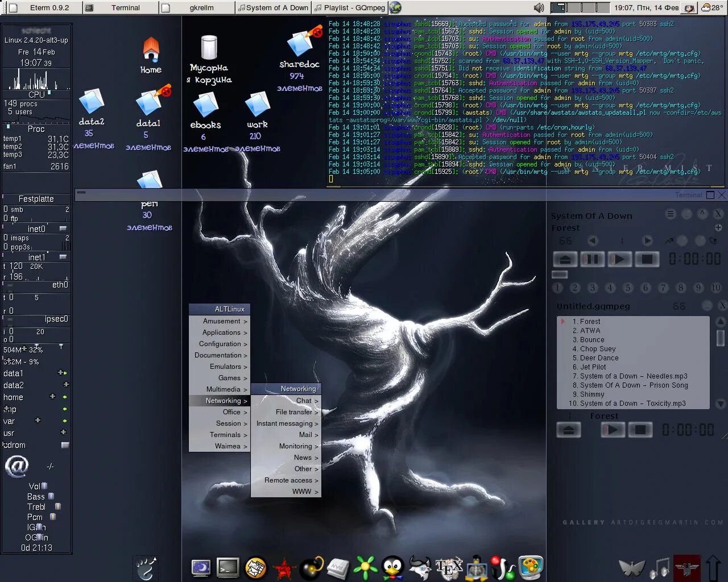The height and width of the screenshot is (582, 728).
Task: Expand the Chat submenu under Networking
Action: (x=286, y=401)
